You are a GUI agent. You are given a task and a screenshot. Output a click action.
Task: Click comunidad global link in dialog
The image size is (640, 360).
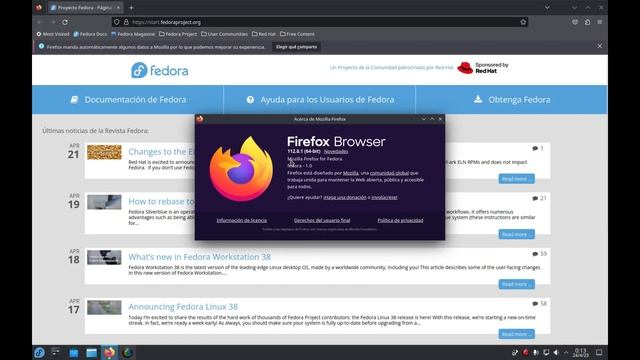point(389,173)
